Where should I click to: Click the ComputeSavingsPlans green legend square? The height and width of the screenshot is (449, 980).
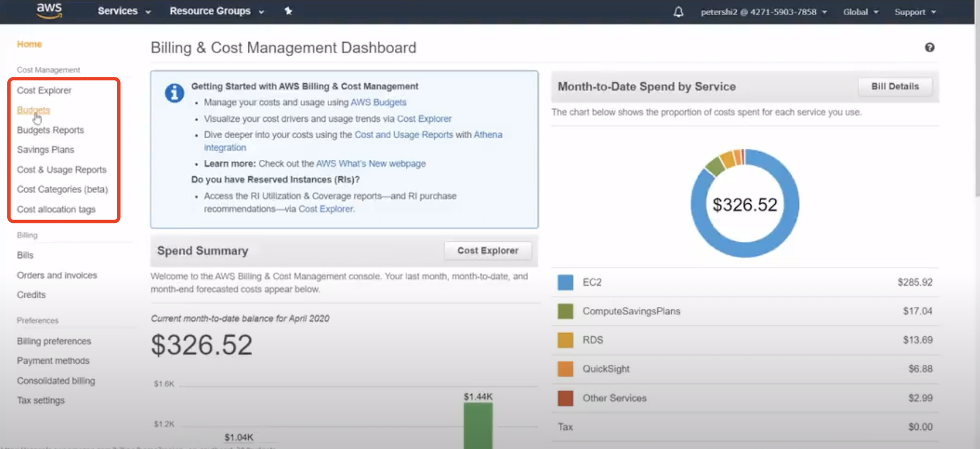point(565,311)
